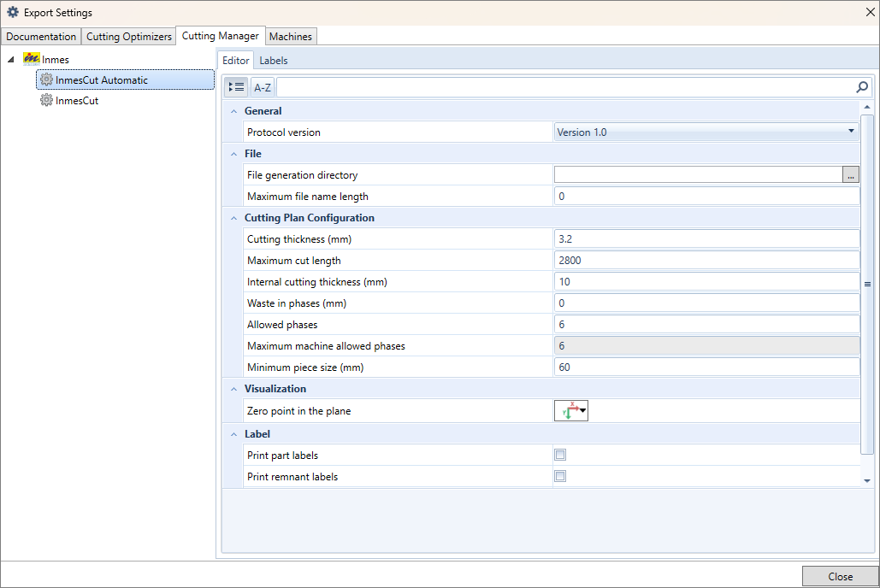Switch to the Labels sub-tab
The width and height of the screenshot is (880, 588).
(x=274, y=60)
